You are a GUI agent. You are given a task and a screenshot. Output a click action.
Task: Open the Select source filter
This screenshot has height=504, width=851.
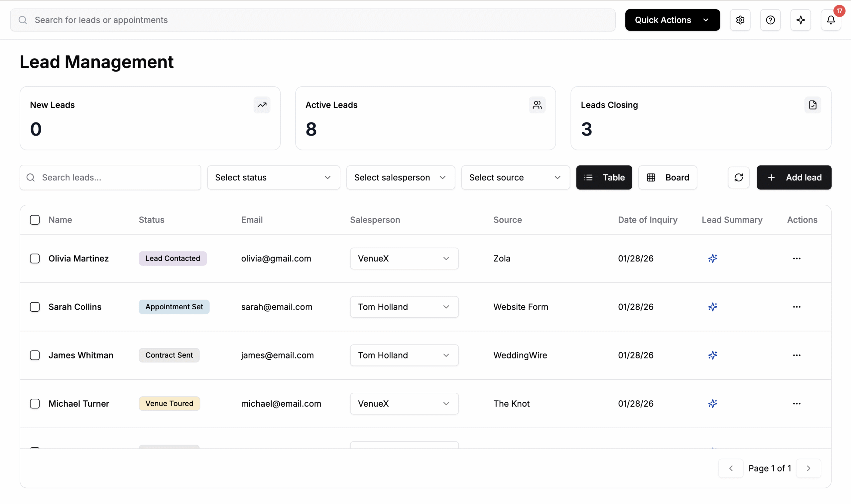coord(515,177)
